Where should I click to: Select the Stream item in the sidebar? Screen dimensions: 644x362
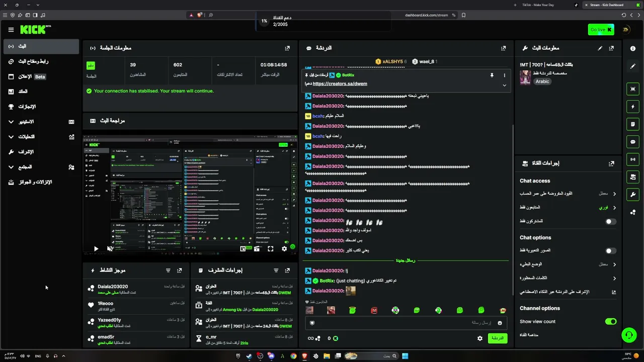click(41, 46)
